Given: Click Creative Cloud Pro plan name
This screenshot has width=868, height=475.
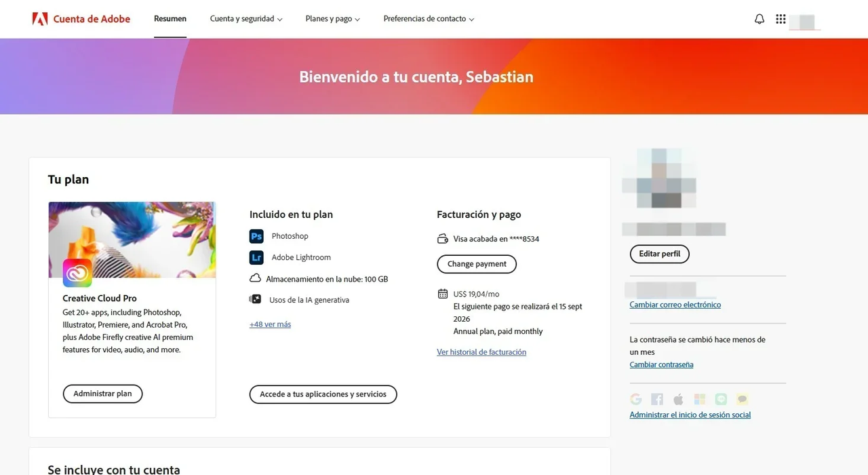Looking at the screenshot, I should point(100,299).
